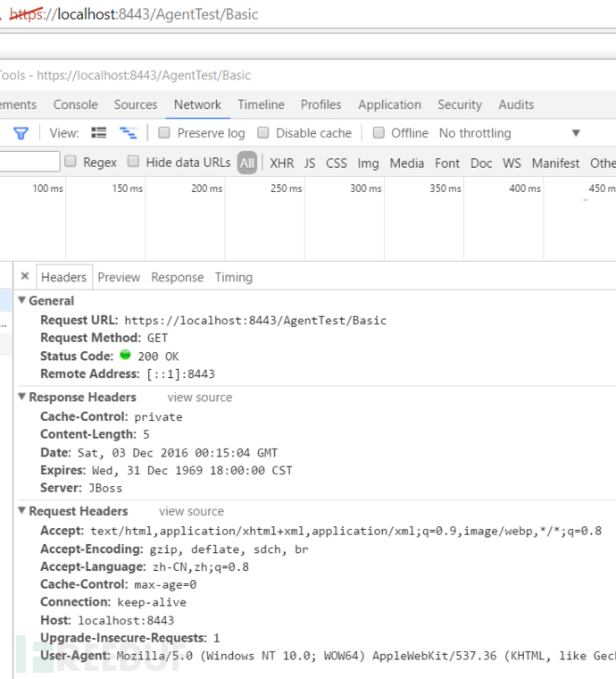Check the Disable cache option
616x679 pixels.
tap(263, 132)
